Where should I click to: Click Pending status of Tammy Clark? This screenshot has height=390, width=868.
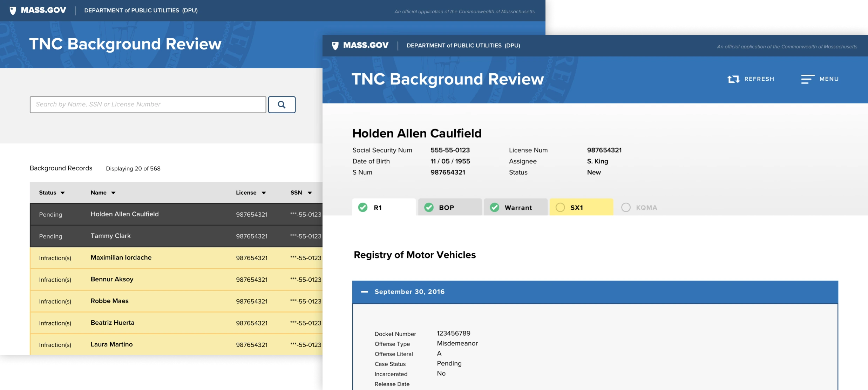pos(50,236)
